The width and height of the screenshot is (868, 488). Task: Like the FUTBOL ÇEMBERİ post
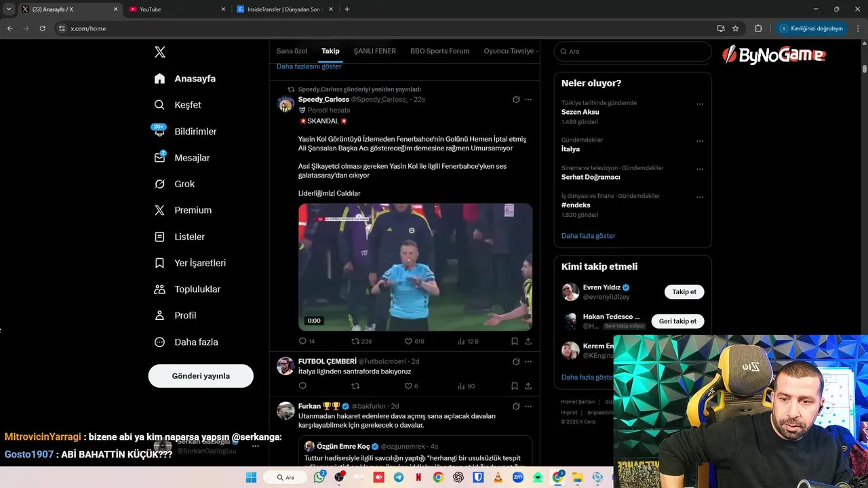[409, 386]
